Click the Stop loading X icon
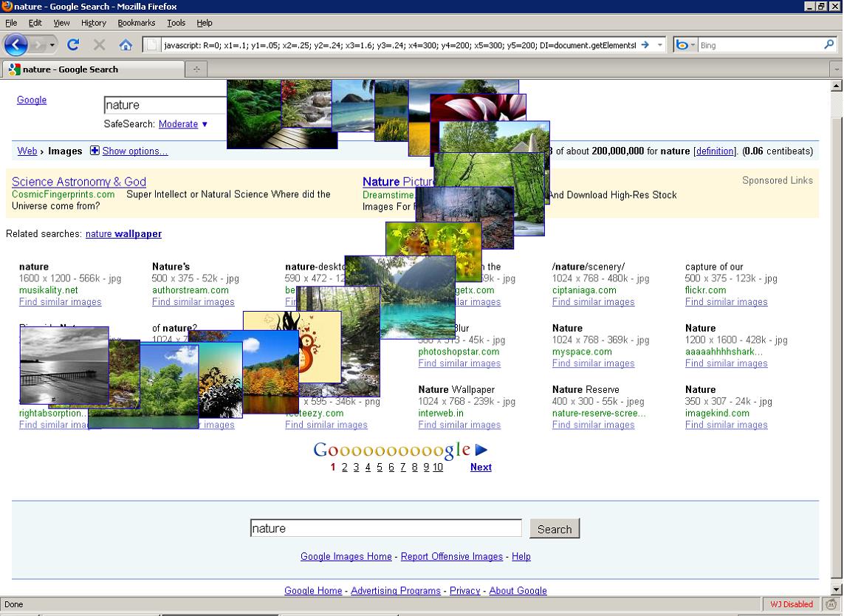 tap(99, 45)
